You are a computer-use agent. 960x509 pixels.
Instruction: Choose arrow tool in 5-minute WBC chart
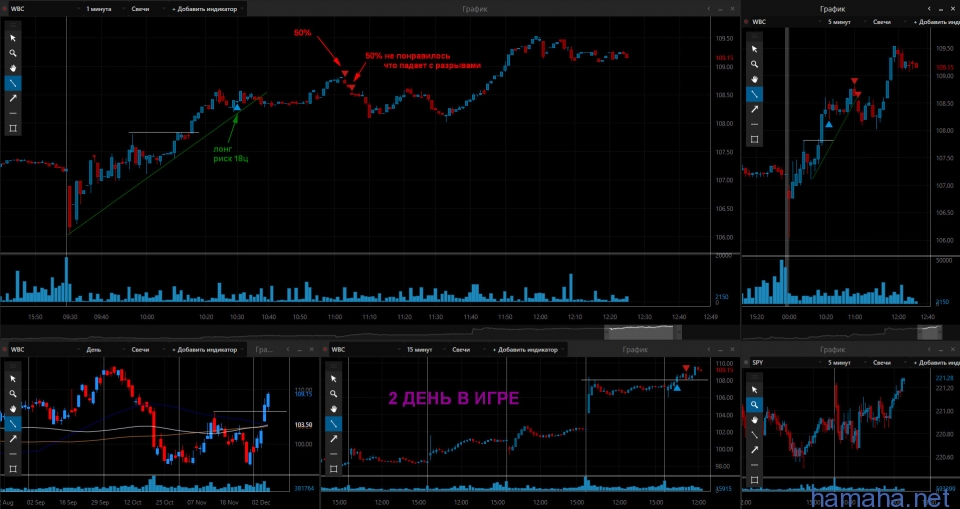click(754, 109)
